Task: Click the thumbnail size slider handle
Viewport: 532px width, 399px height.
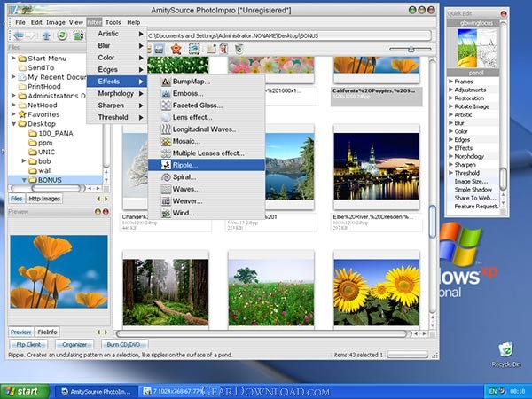Action: coord(411,49)
